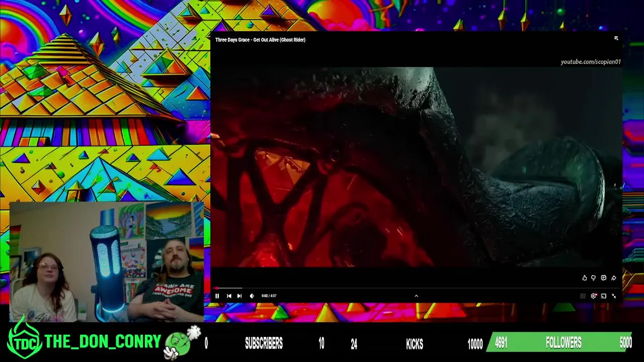Click the green cartoon mascot icon

pyautogui.click(x=182, y=343)
